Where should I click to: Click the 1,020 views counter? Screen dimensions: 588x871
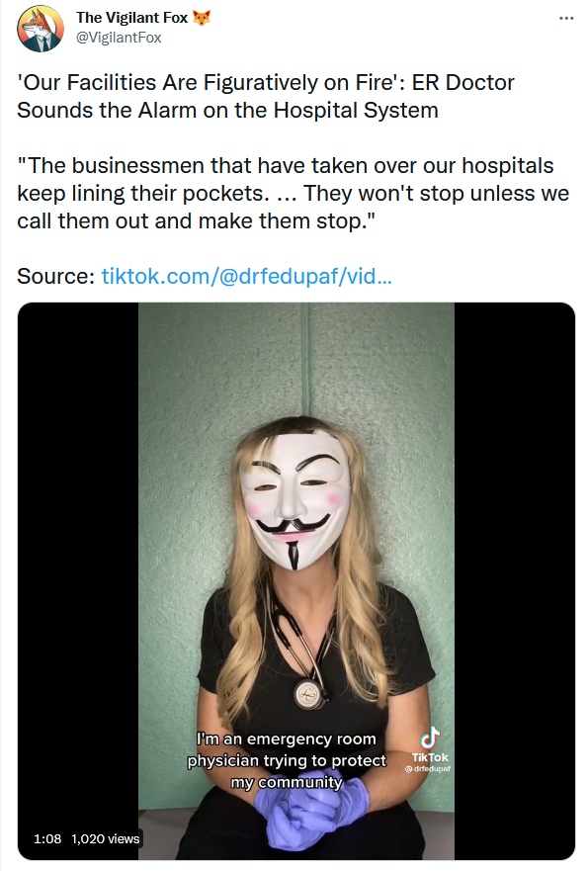point(106,838)
